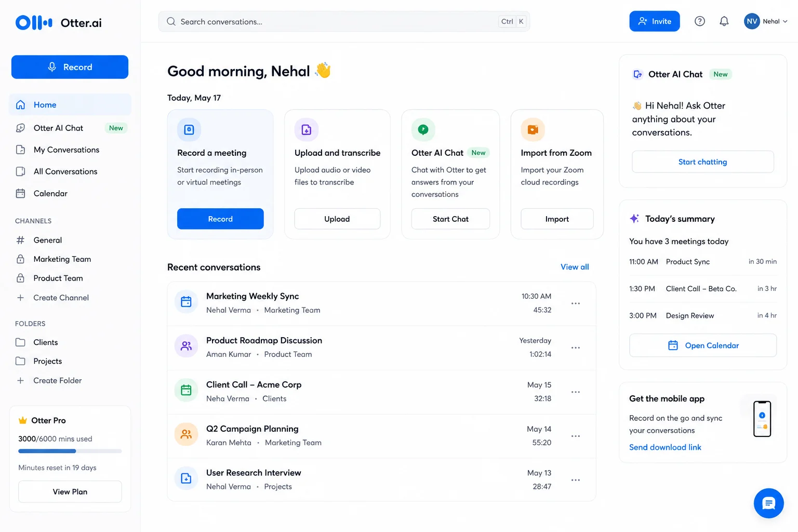
Task: Click the Otter AI Chat panel icon
Action: (637, 74)
